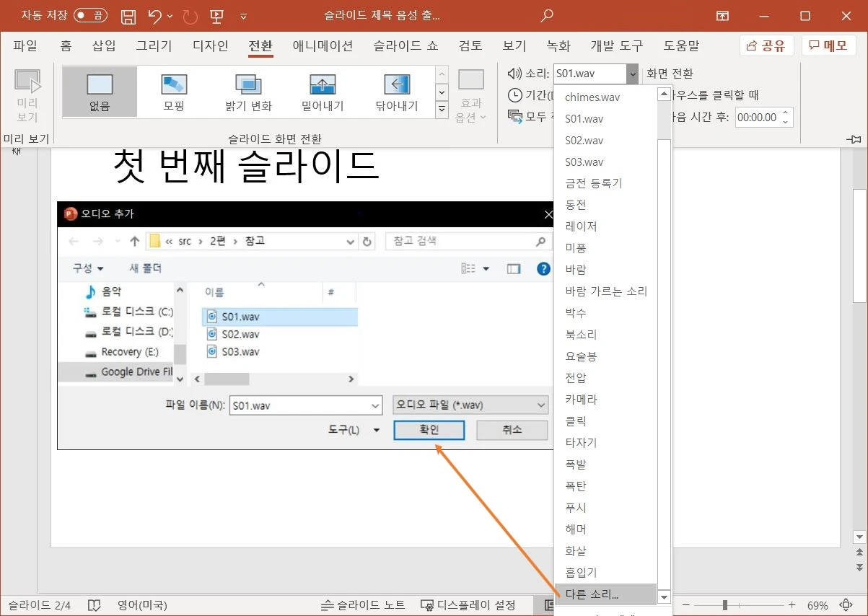
Task: Click the 00:00.00 time input field
Action: [x=757, y=118]
